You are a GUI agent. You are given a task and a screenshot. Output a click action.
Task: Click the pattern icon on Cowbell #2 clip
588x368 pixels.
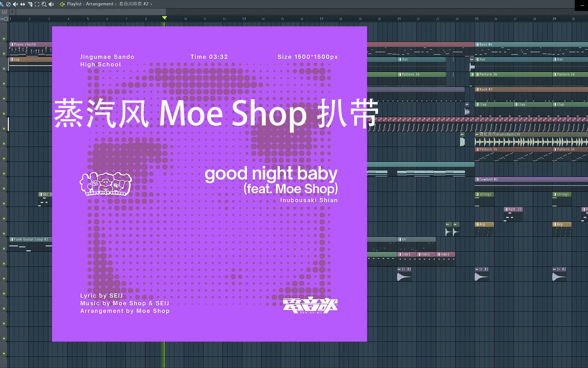click(477, 180)
